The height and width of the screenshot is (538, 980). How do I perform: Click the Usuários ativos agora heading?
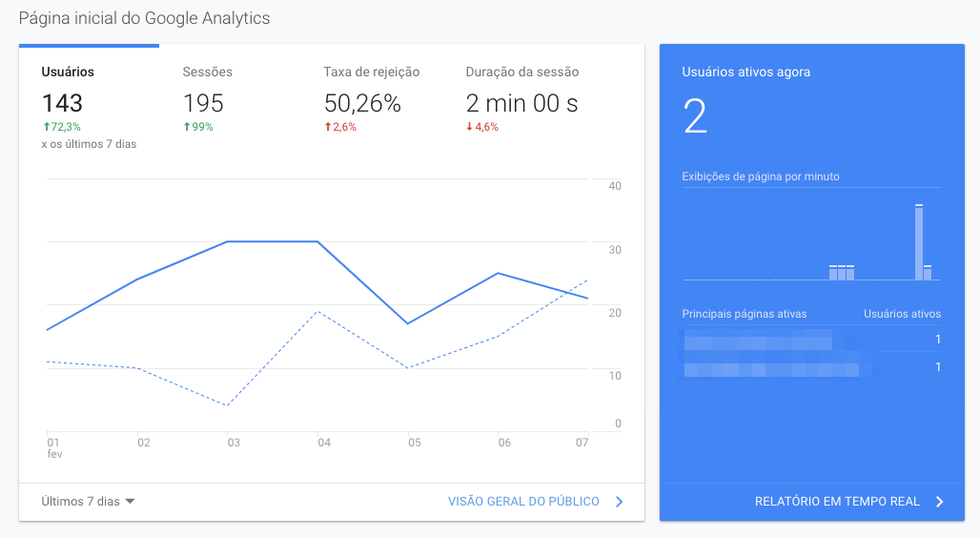coord(745,72)
